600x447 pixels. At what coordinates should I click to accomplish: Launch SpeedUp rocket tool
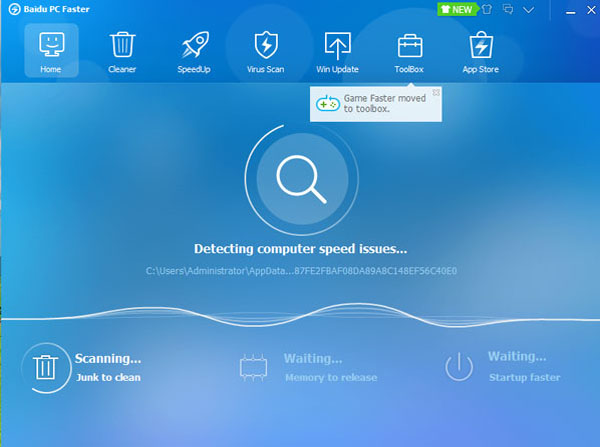[194, 48]
